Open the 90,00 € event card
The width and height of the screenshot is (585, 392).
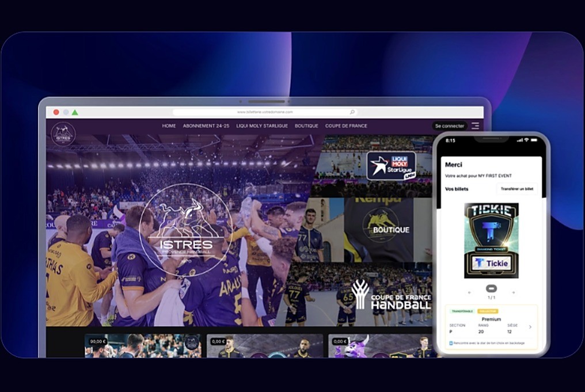click(x=143, y=346)
